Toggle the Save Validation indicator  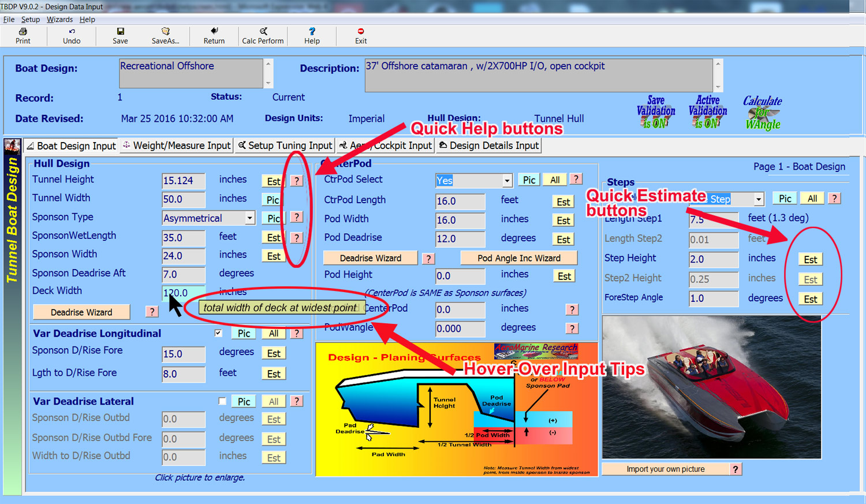(x=656, y=112)
